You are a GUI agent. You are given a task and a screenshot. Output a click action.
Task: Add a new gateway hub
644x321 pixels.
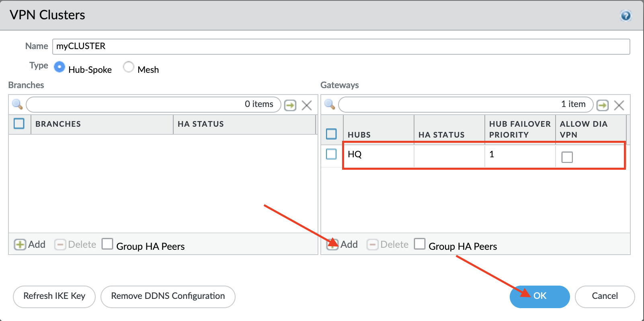[342, 245]
